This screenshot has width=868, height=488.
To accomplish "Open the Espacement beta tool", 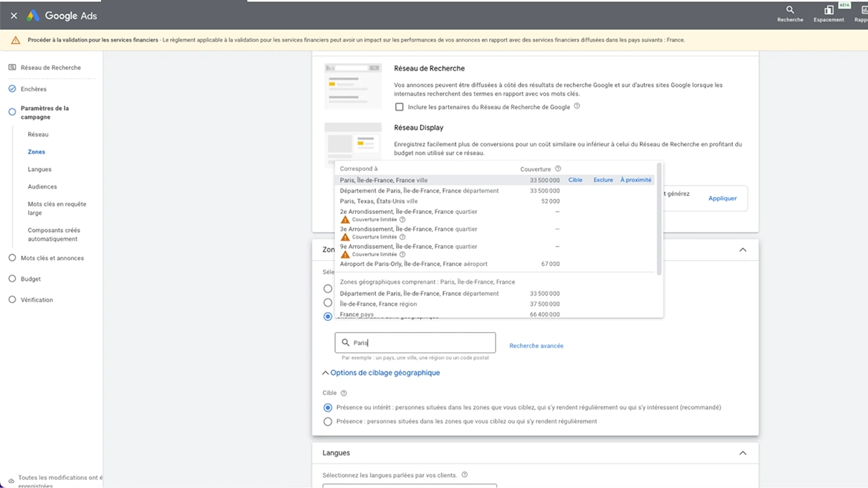I will (x=829, y=14).
